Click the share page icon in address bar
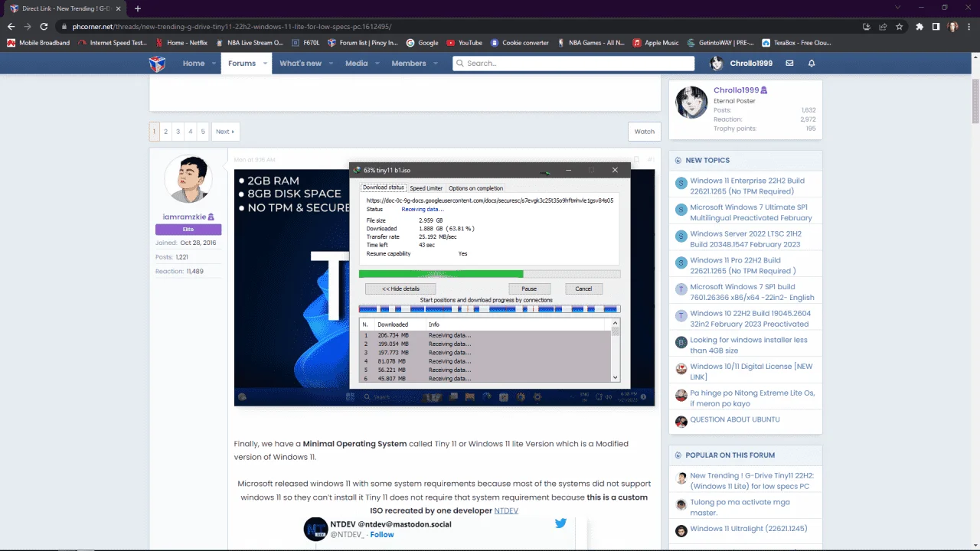The width and height of the screenshot is (980, 551). coord(883,26)
